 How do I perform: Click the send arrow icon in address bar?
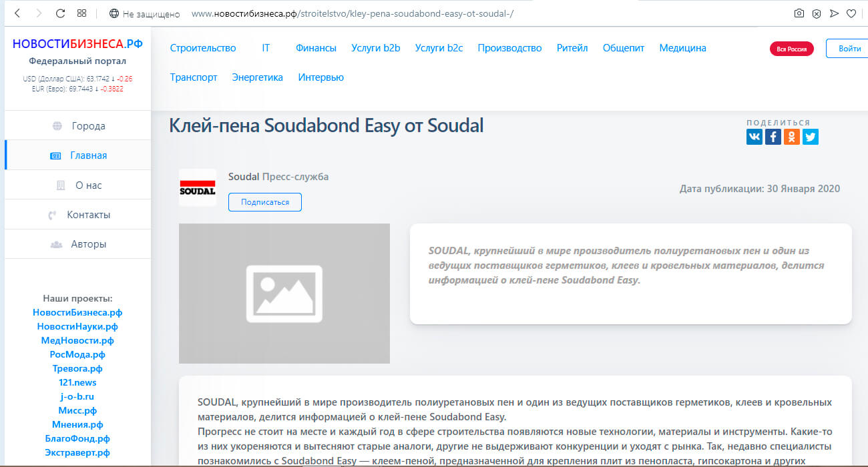pyautogui.click(x=834, y=13)
